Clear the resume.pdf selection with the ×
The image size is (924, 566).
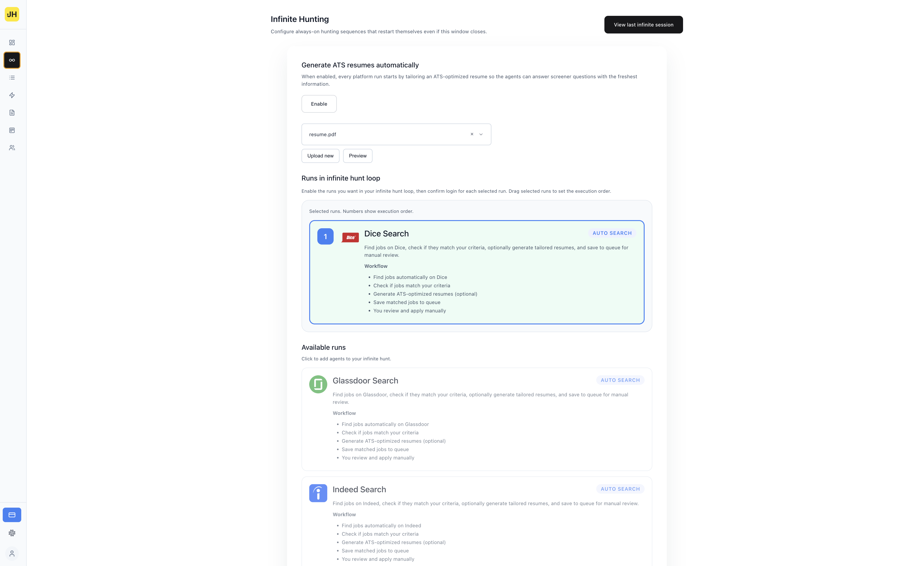point(471,134)
